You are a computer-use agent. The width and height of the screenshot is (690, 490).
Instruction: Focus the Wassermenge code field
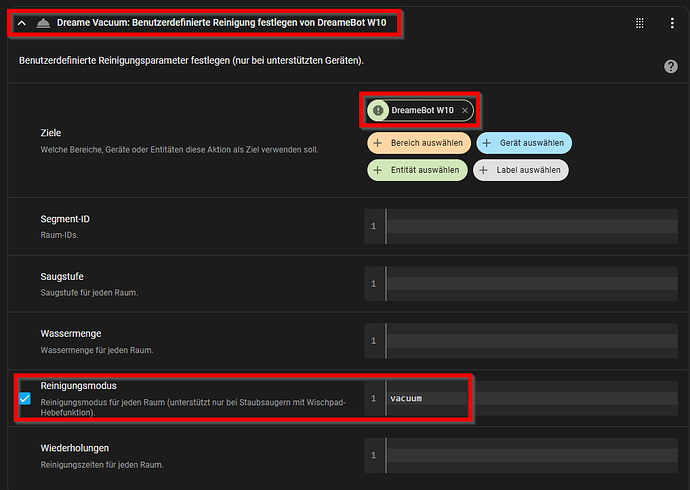pos(521,341)
